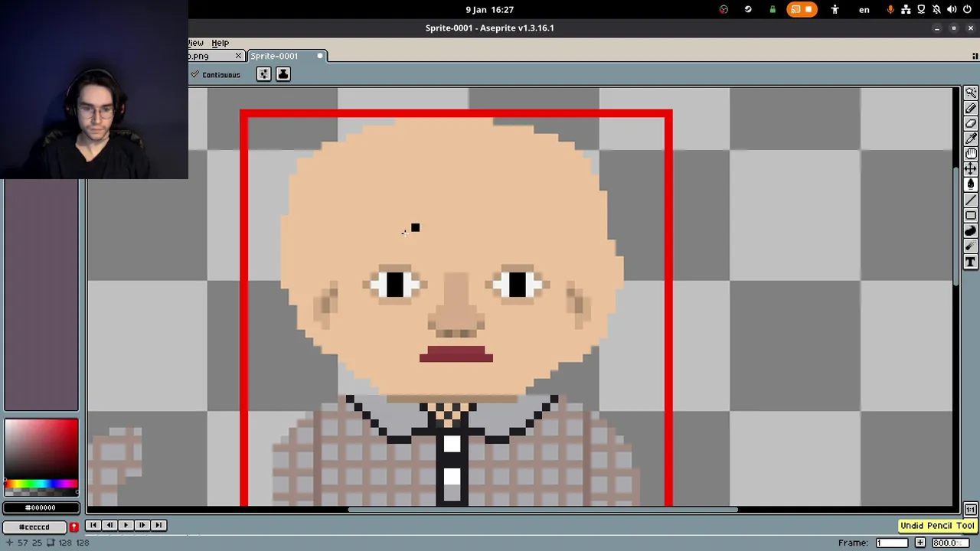Viewport: 980px width, 551px height.
Task: Click the orange microphone icon
Action: (890, 9)
